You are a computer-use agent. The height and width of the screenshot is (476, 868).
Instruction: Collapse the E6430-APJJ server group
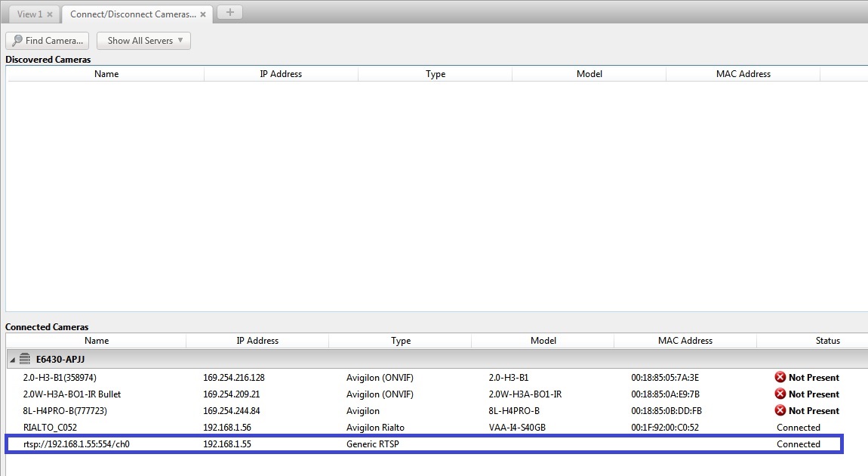point(12,360)
